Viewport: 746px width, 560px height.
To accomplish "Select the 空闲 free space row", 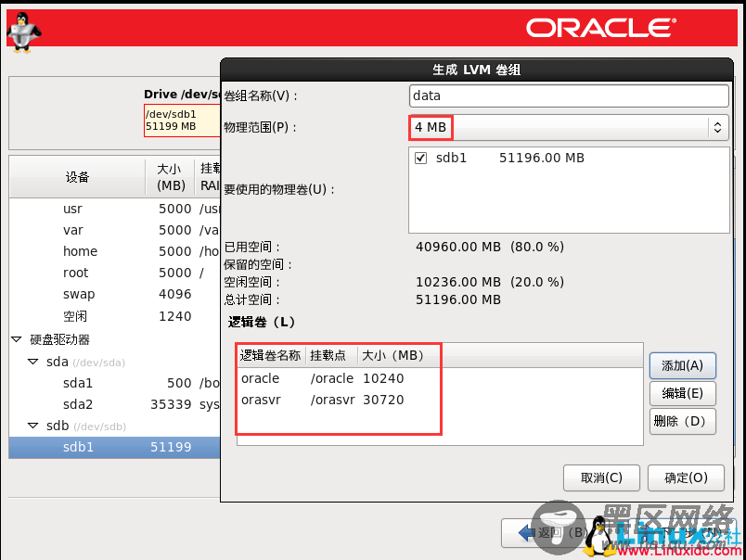I will [x=115, y=316].
